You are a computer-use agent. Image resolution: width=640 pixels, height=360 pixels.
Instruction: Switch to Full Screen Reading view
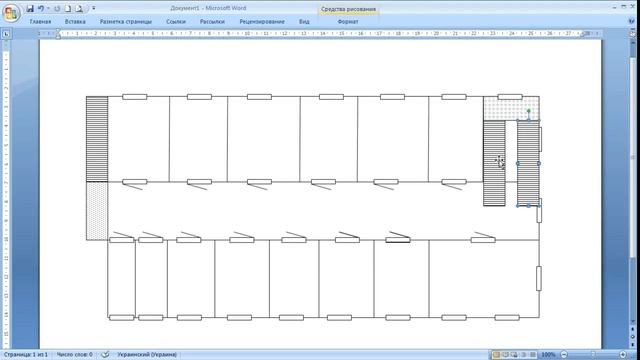click(x=505, y=355)
